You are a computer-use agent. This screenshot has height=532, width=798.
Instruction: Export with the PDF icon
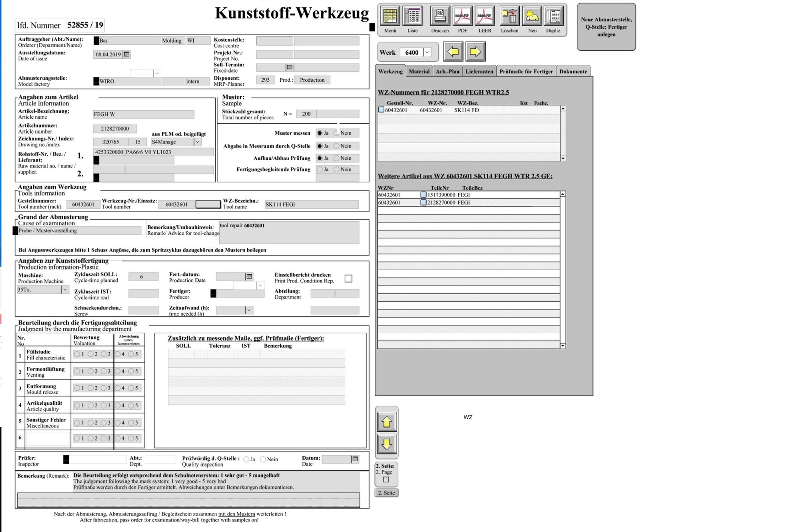pos(462,16)
